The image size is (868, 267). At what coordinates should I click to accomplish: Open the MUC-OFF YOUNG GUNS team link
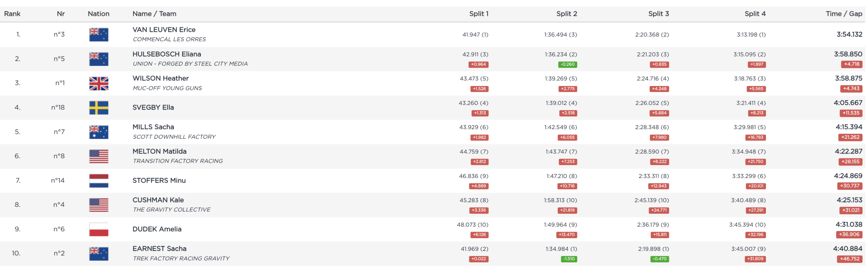pos(167,88)
